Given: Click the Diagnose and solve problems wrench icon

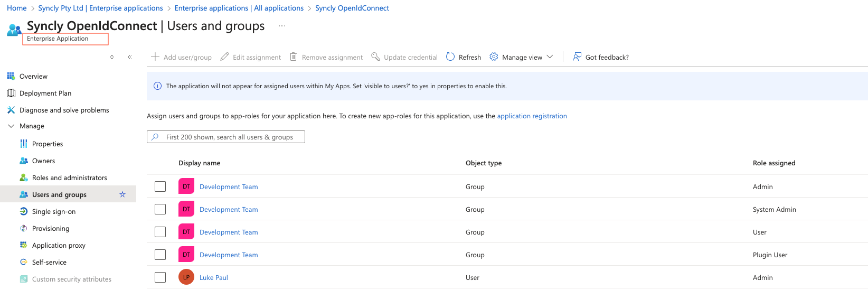Looking at the screenshot, I should [11, 110].
